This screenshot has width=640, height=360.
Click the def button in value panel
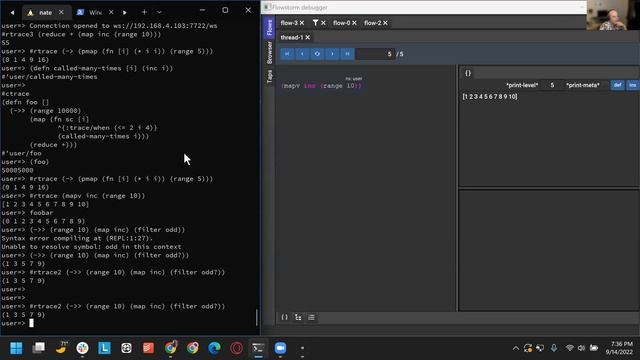(x=618, y=85)
